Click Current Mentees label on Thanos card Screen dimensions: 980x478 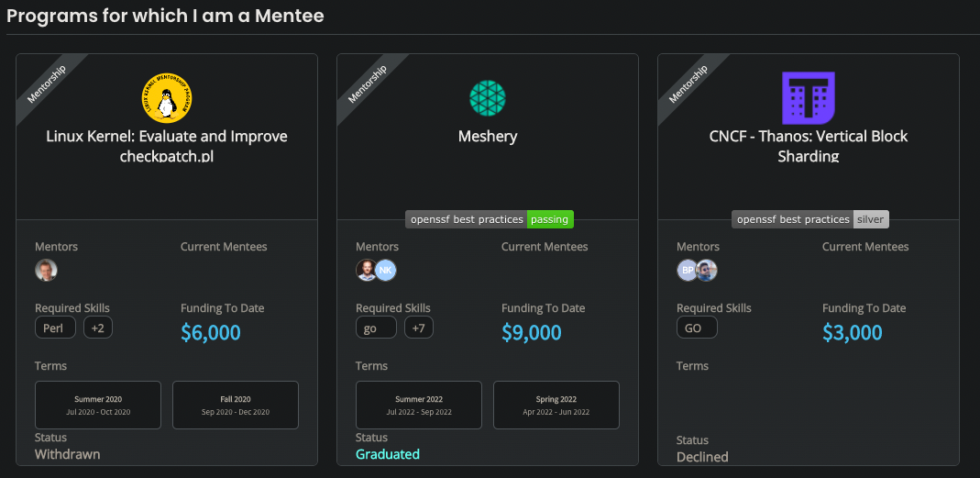(x=865, y=247)
